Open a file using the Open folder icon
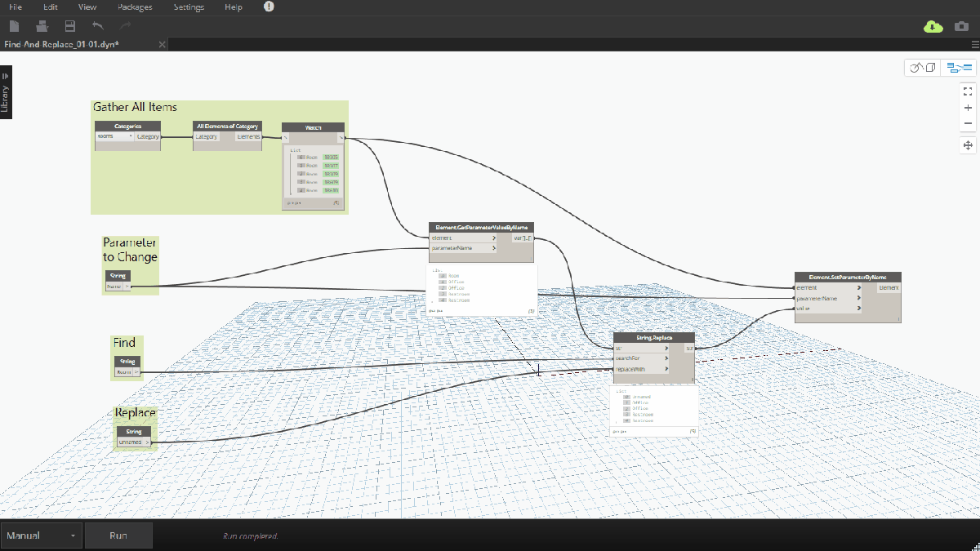The width and height of the screenshot is (980, 551). coord(41,25)
